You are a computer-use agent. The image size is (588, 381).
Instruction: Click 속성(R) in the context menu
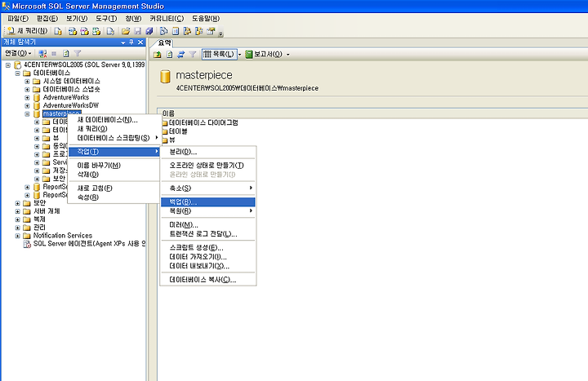114,197
